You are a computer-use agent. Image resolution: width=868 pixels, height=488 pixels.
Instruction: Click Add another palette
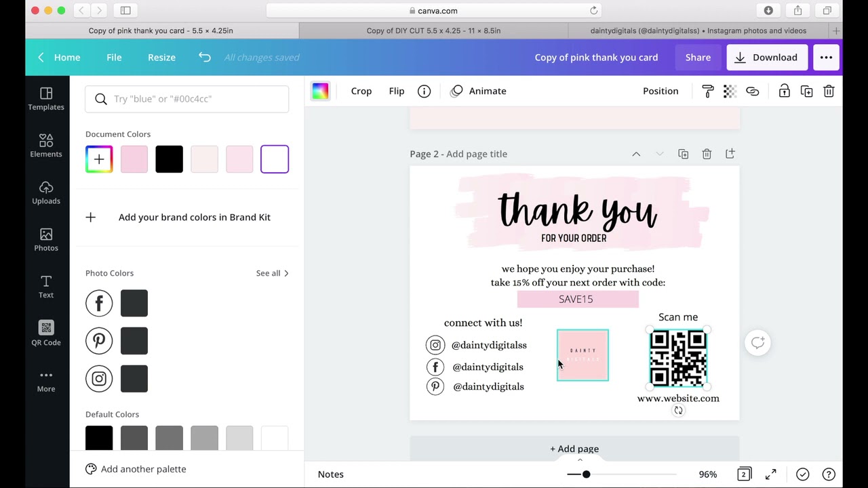tap(136, 469)
